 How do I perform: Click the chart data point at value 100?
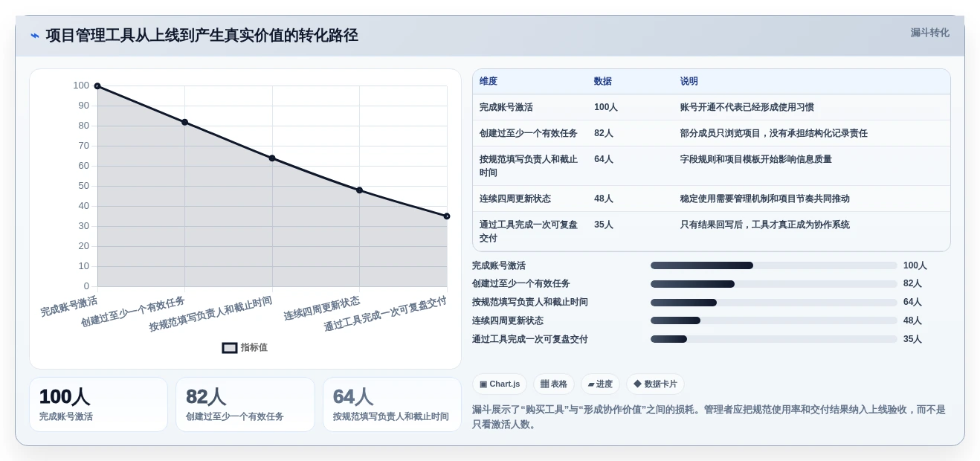pos(97,86)
